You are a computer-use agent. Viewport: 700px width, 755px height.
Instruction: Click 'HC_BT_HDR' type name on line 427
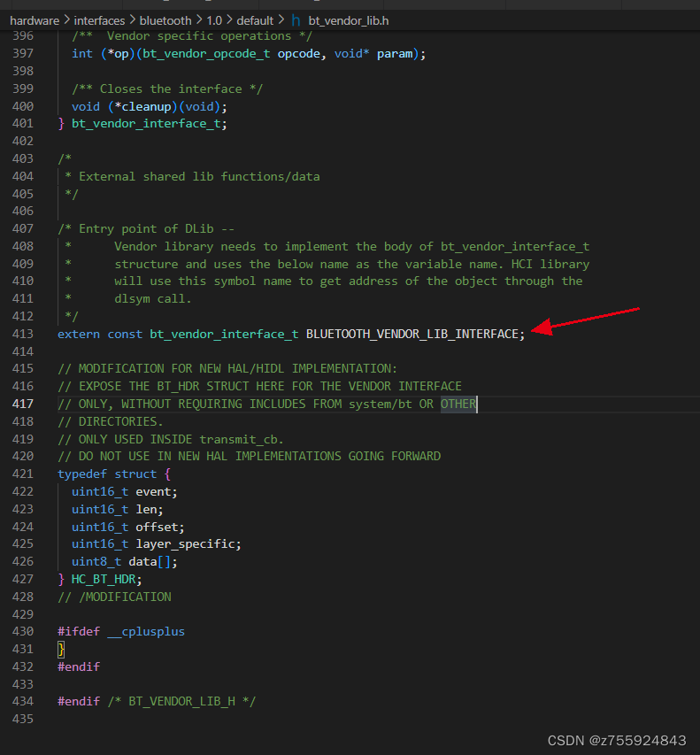click(x=104, y=579)
